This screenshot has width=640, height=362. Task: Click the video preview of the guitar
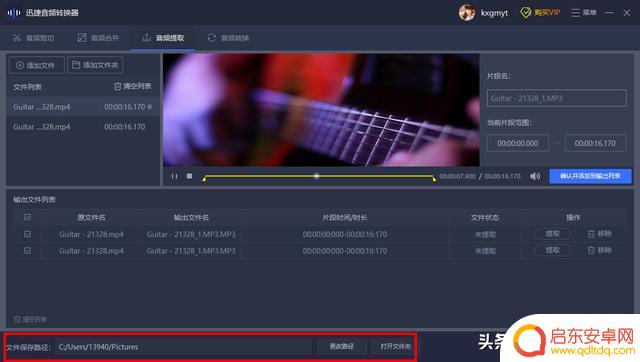pyautogui.click(x=321, y=110)
